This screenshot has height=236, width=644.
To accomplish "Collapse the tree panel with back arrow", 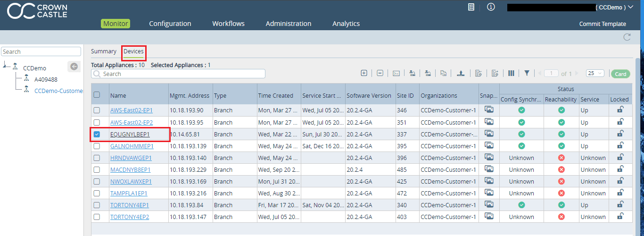I will [74, 67].
